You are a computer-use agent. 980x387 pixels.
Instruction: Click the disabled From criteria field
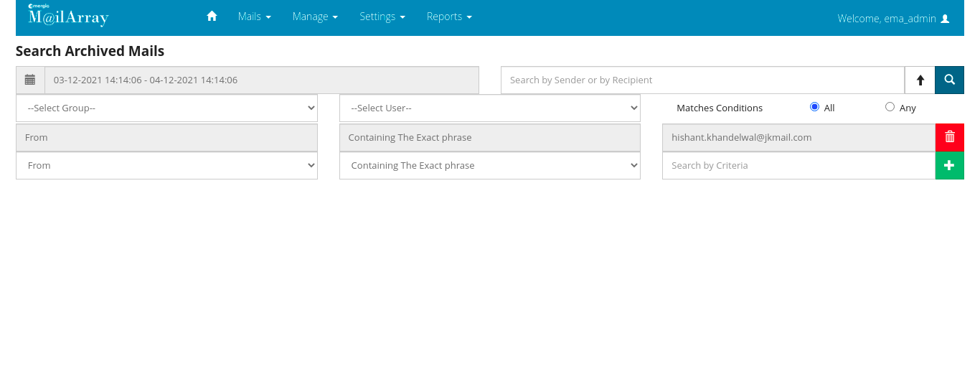(166, 137)
